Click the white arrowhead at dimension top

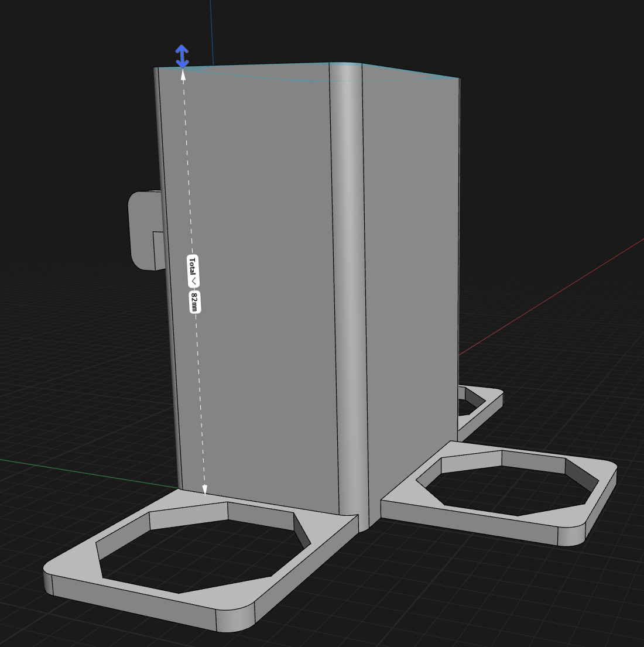pyautogui.click(x=183, y=74)
